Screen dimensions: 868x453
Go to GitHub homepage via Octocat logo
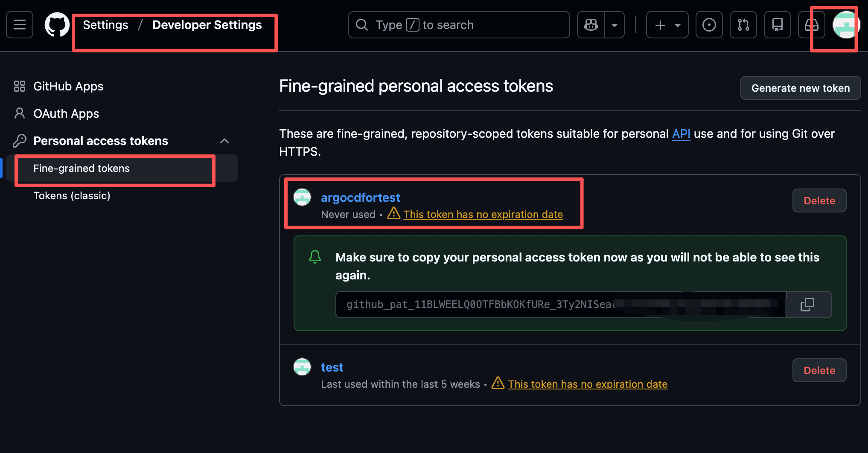57,25
